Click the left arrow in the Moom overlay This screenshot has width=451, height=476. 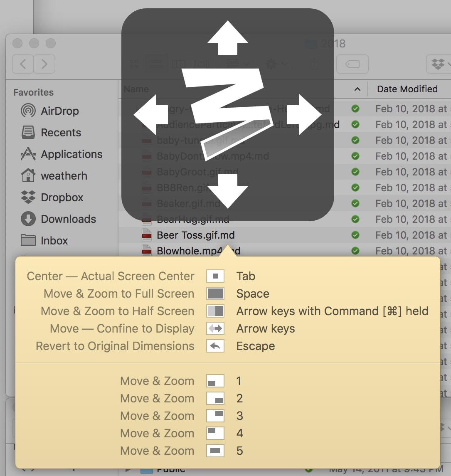pyautogui.click(x=151, y=114)
